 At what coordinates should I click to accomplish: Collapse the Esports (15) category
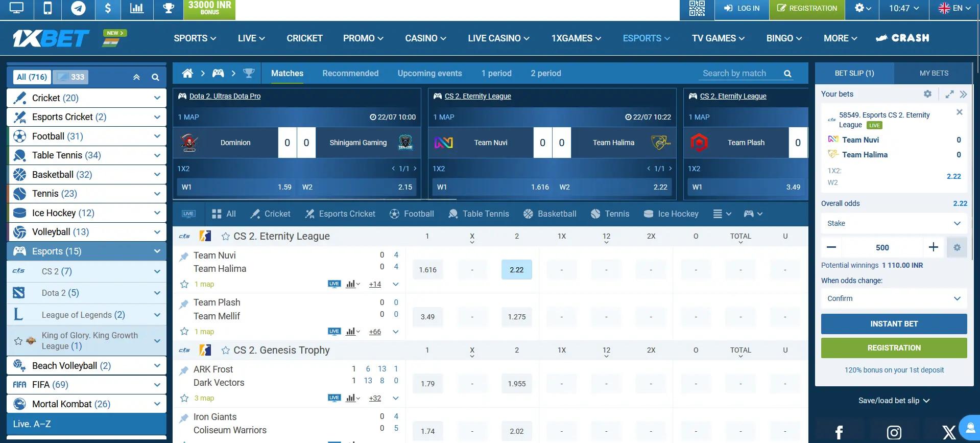[87, 251]
